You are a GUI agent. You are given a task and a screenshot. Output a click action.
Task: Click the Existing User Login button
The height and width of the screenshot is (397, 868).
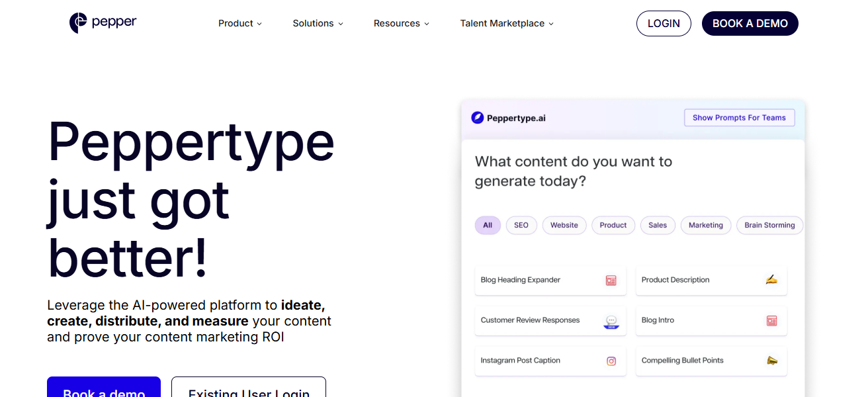249,387
